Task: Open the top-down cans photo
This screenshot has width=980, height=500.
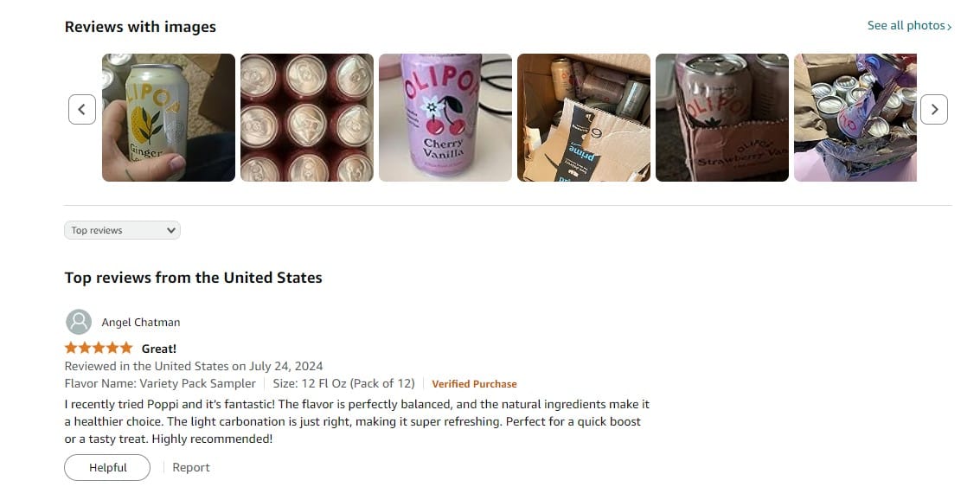Action: click(x=307, y=118)
